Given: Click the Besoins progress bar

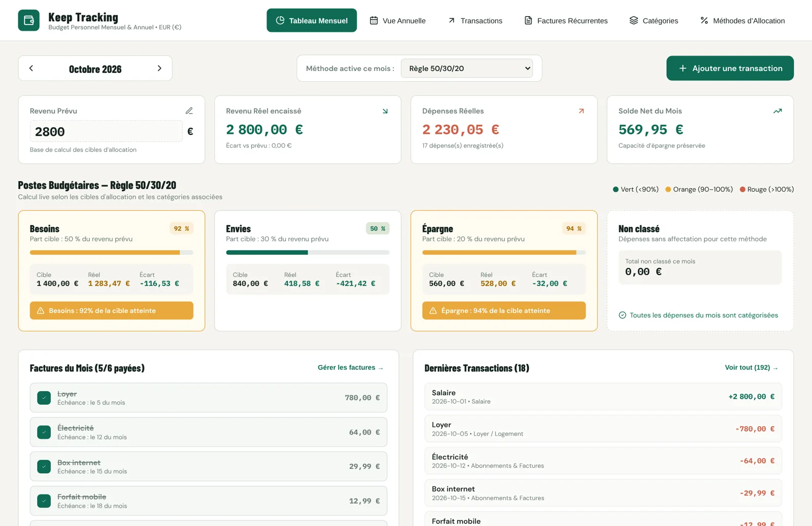Looking at the screenshot, I should click(x=112, y=252).
